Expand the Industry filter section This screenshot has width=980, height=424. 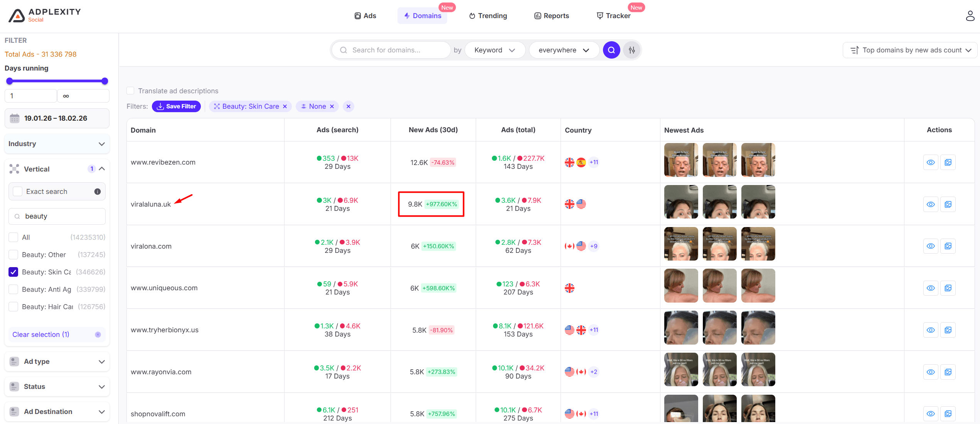pos(57,144)
